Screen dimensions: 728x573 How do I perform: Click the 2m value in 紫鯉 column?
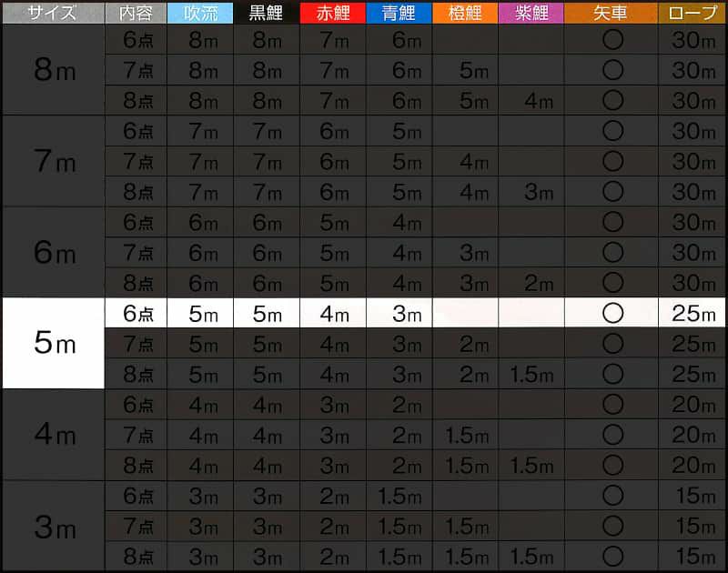pyautogui.click(x=531, y=283)
